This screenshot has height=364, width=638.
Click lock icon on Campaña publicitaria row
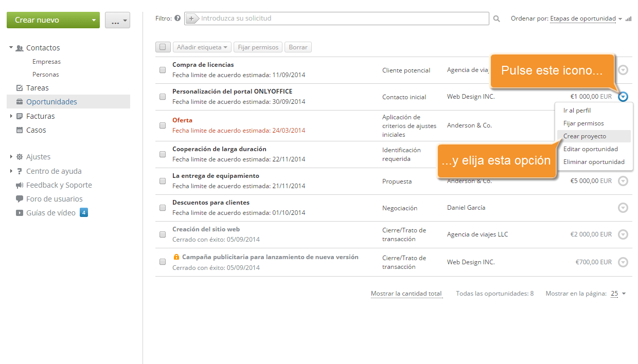pos(176,257)
